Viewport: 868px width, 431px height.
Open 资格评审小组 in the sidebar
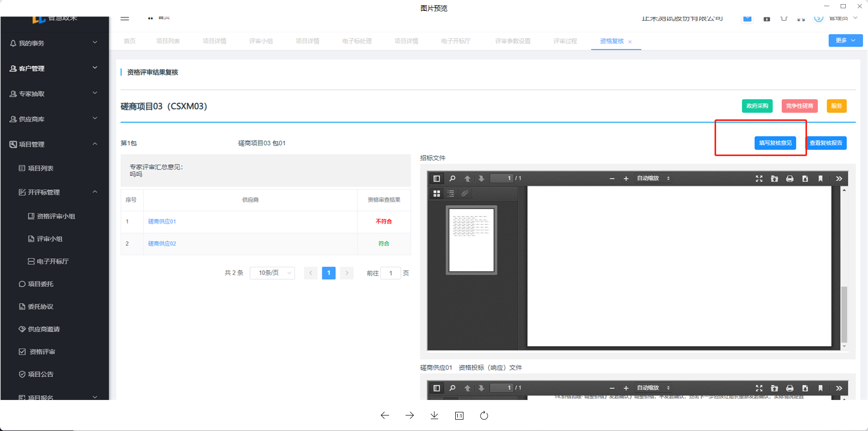tap(55, 216)
